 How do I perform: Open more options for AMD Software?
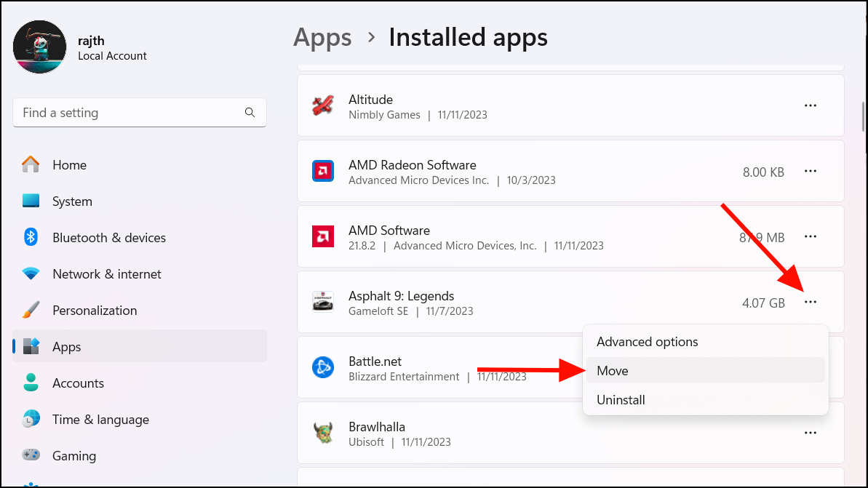tap(811, 236)
